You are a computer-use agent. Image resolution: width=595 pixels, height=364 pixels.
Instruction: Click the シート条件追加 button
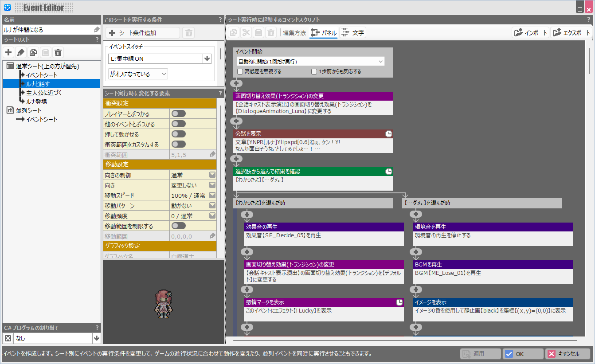(143, 33)
